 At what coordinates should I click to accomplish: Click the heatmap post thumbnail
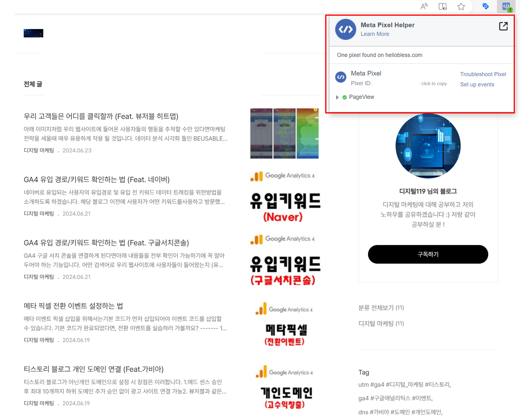(x=284, y=133)
